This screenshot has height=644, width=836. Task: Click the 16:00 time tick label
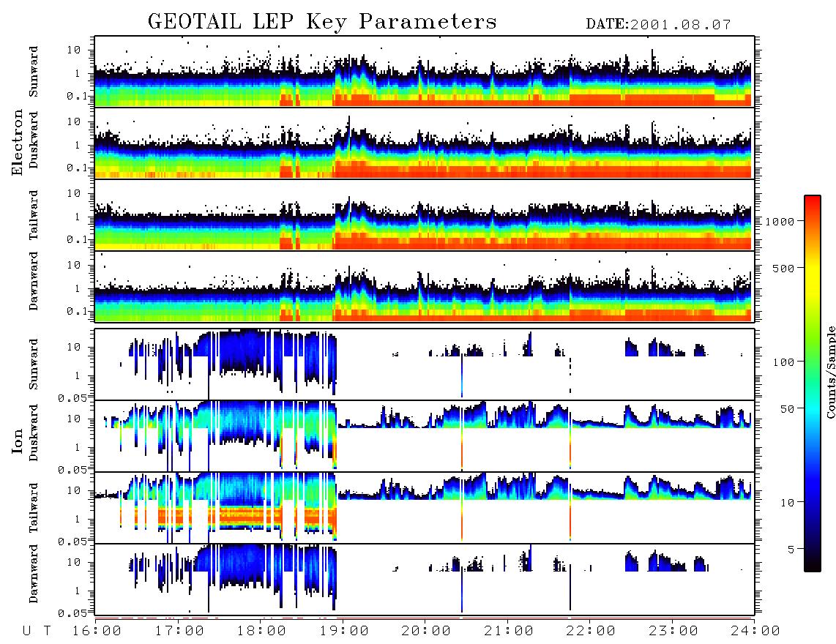tap(97, 632)
